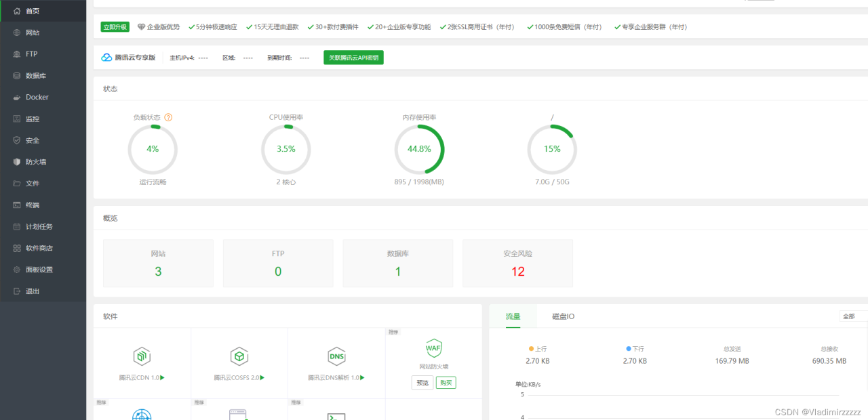Click the 安全风险 overview card showing 12
This screenshot has width=868, height=420.
517,263
